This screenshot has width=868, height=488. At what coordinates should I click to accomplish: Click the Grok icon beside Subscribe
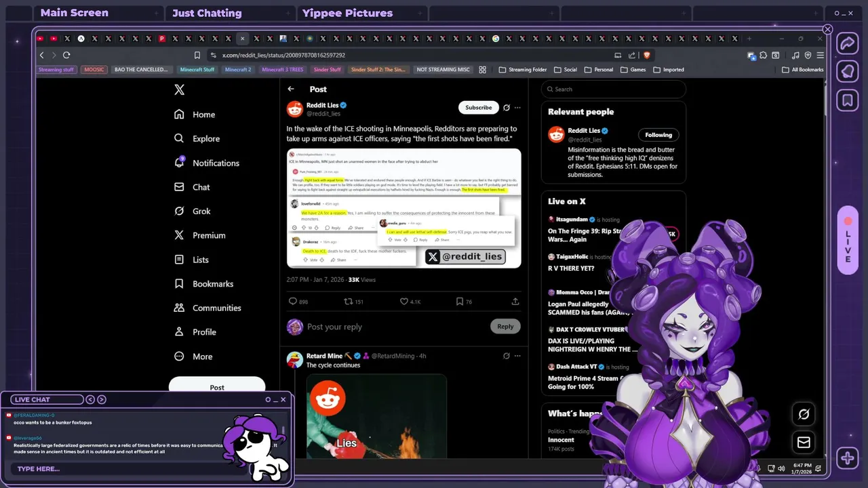(506, 107)
